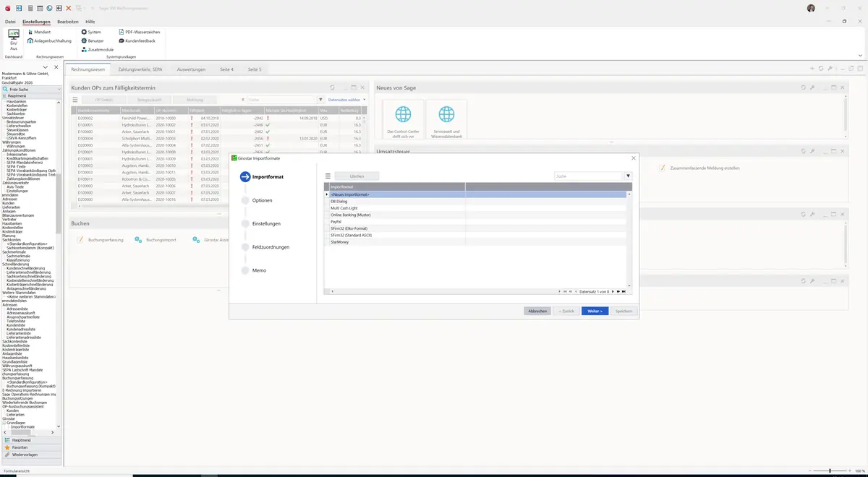
Task: Click filter funnel in Kunden OPs panel
Action: 320,100
